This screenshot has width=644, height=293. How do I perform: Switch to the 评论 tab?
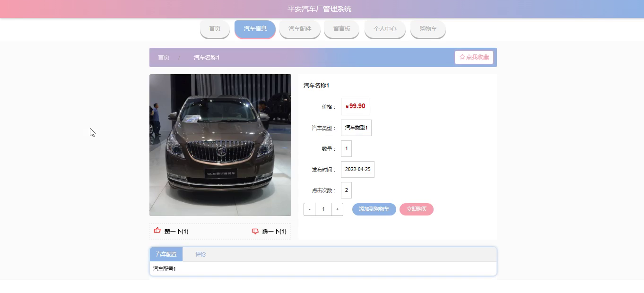tap(200, 254)
